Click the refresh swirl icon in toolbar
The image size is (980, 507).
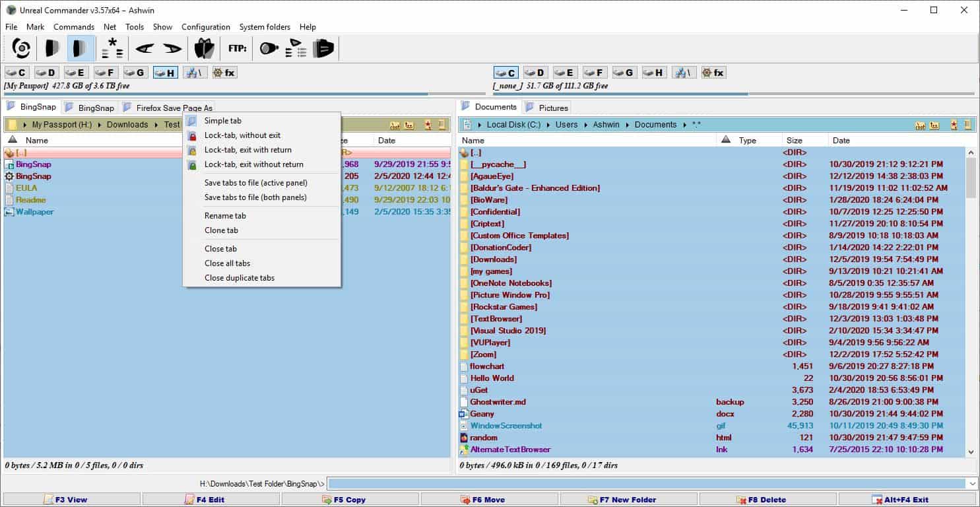coord(21,48)
